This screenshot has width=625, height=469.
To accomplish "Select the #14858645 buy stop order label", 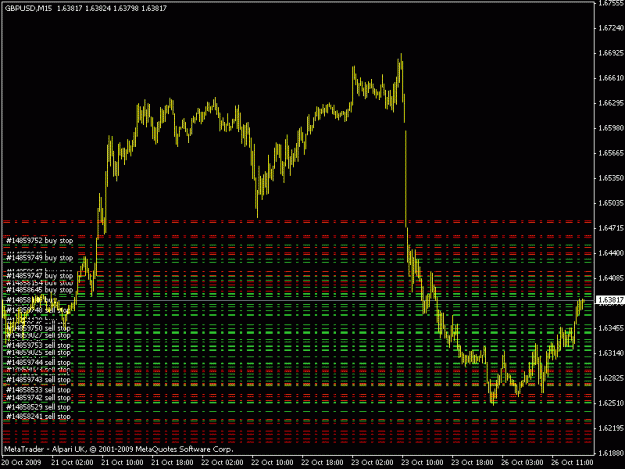I will (39, 290).
